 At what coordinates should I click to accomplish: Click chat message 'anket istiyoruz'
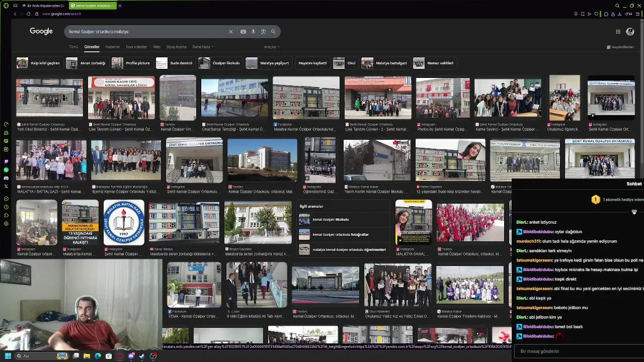pos(543,222)
